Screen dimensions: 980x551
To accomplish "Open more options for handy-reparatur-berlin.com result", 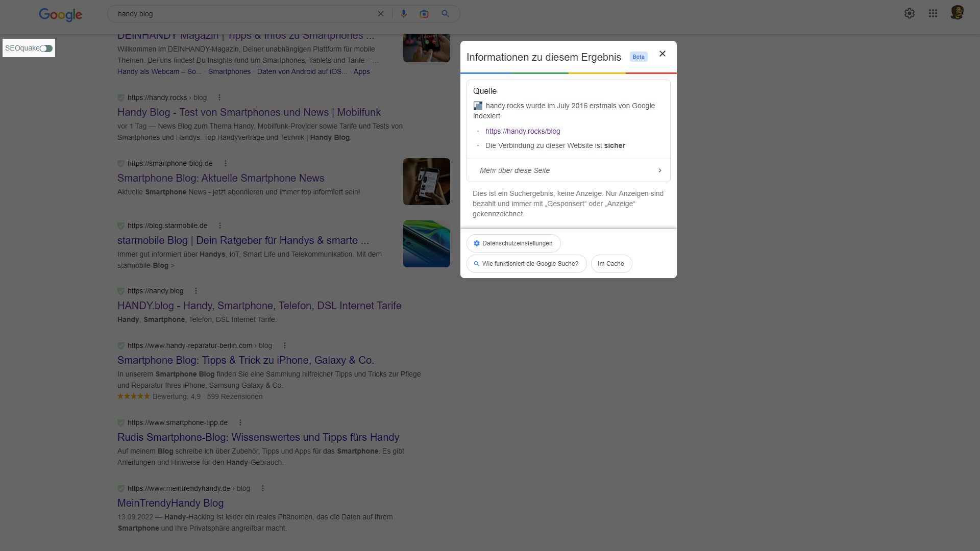I will 285,345.
